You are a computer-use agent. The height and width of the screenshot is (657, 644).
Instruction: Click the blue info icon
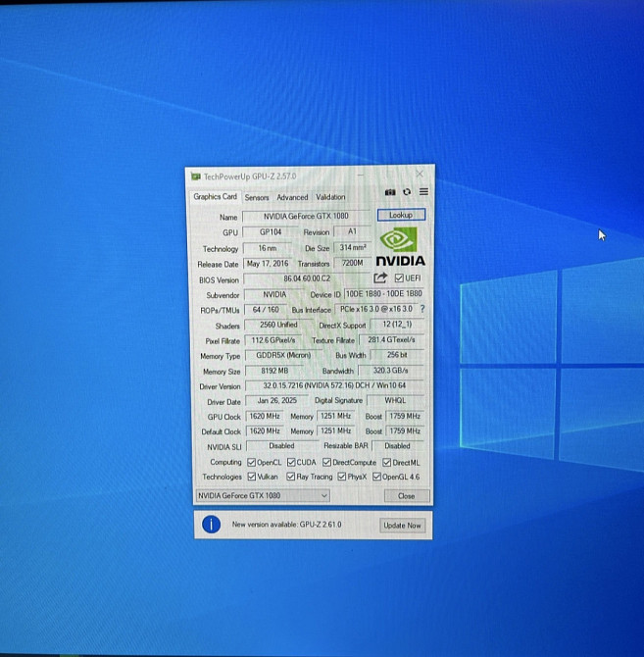pos(210,525)
